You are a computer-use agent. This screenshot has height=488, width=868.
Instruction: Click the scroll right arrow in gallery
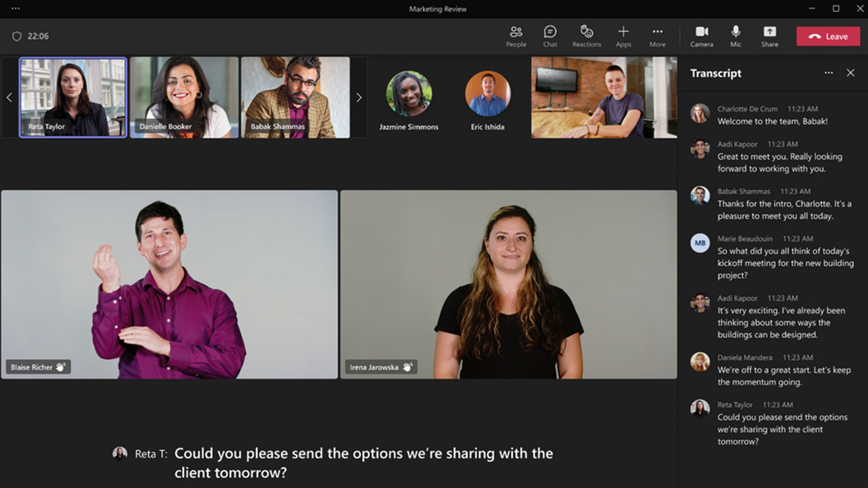[x=359, y=97]
